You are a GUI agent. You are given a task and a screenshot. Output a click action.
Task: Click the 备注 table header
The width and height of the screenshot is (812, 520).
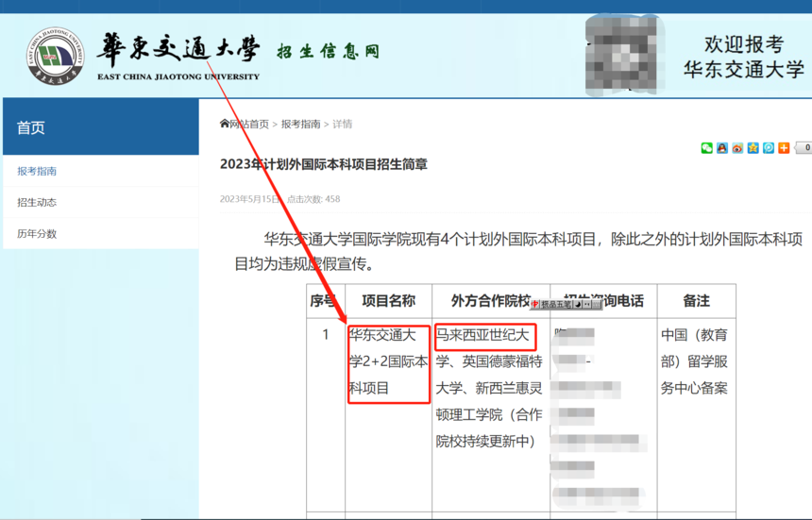coord(696,301)
